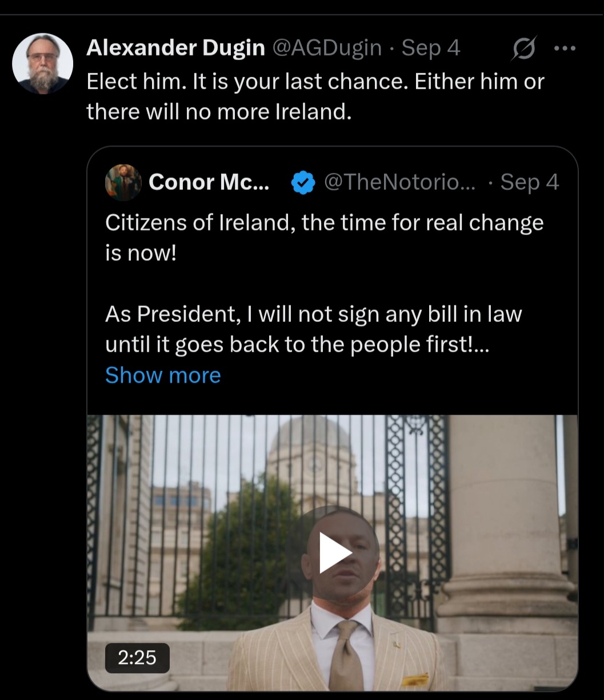Tap the blue verified checkmark badge
The height and width of the screenshot is (700, 604).
[x=303, y=183]
